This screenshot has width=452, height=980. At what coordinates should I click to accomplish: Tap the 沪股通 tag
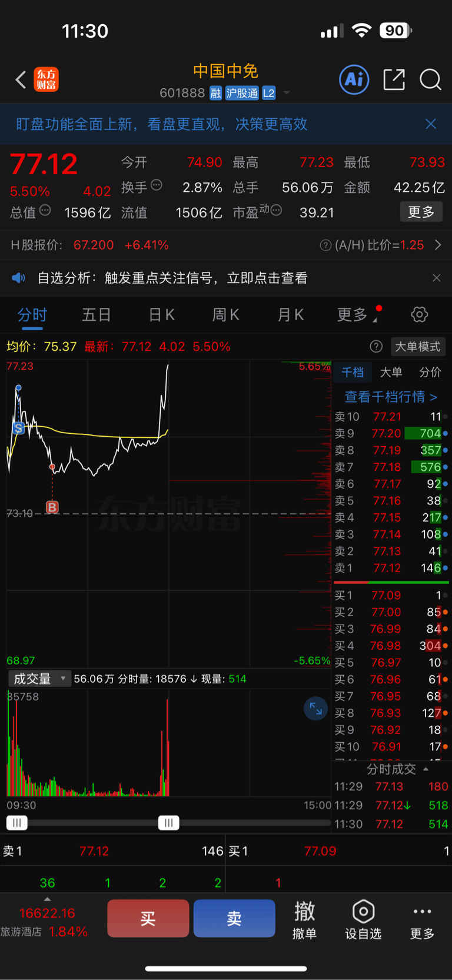242,93
